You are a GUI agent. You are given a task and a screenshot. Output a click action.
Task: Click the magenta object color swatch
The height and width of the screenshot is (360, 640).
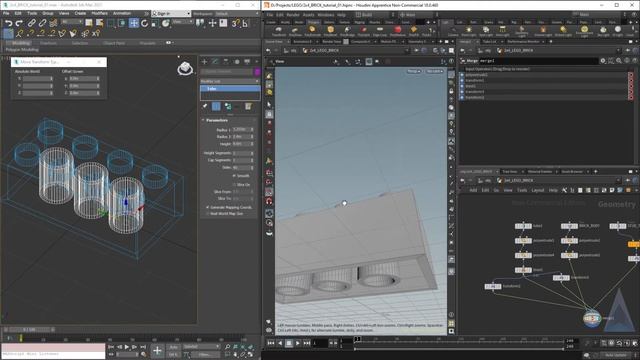click(257, 71)
